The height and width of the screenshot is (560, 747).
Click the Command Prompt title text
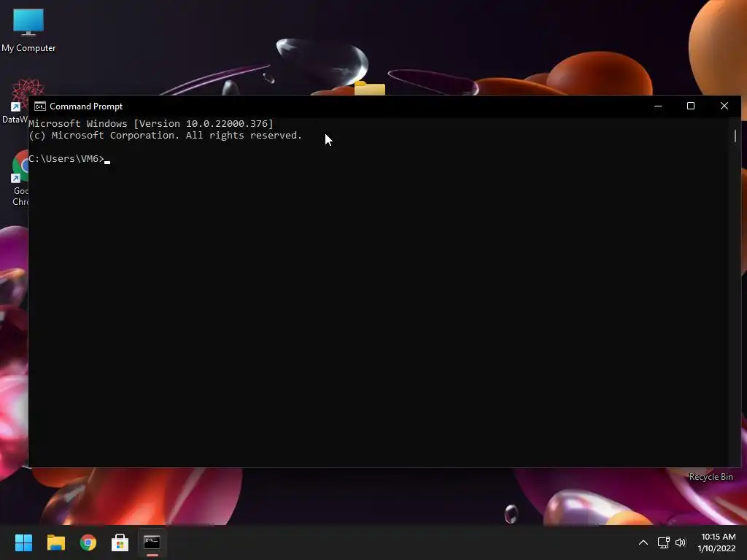pos(86,106)
